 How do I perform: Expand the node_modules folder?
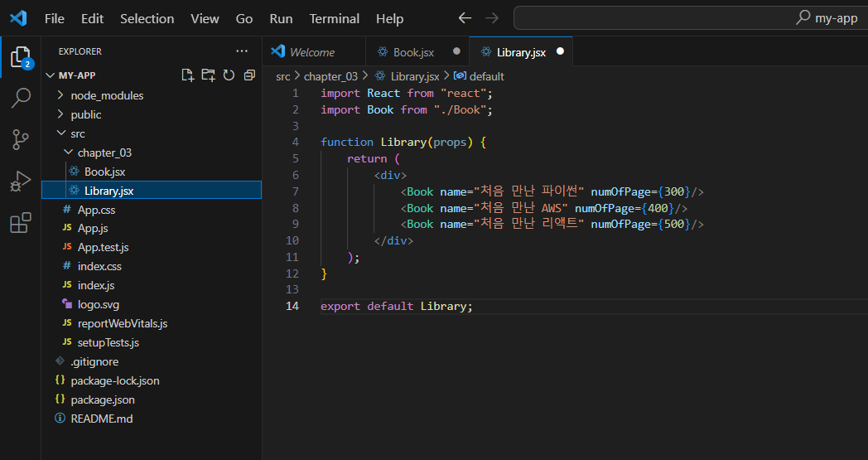pyautogui.click(x=107, y=95)
